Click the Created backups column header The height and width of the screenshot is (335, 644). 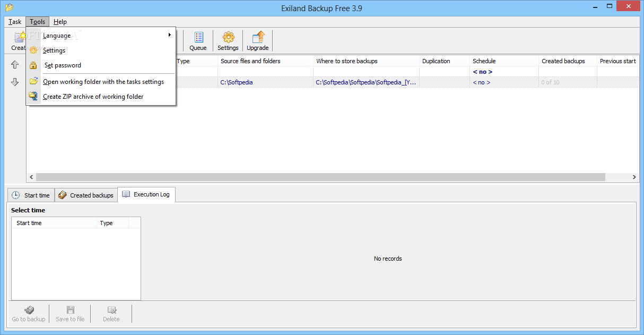pyautogui.click(x=568, y=61)
